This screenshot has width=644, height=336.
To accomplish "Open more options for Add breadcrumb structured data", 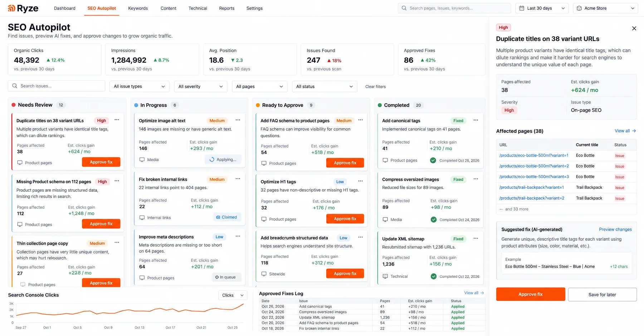I will pos(360,237).
